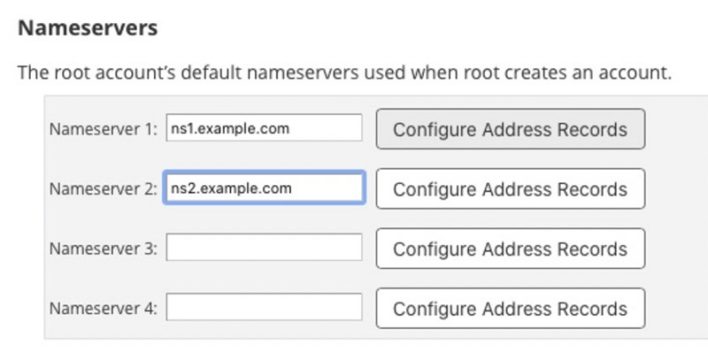Activate the empty Nameserver 4 text box
The image size is (708, 360).
click(x=264, y=308)
